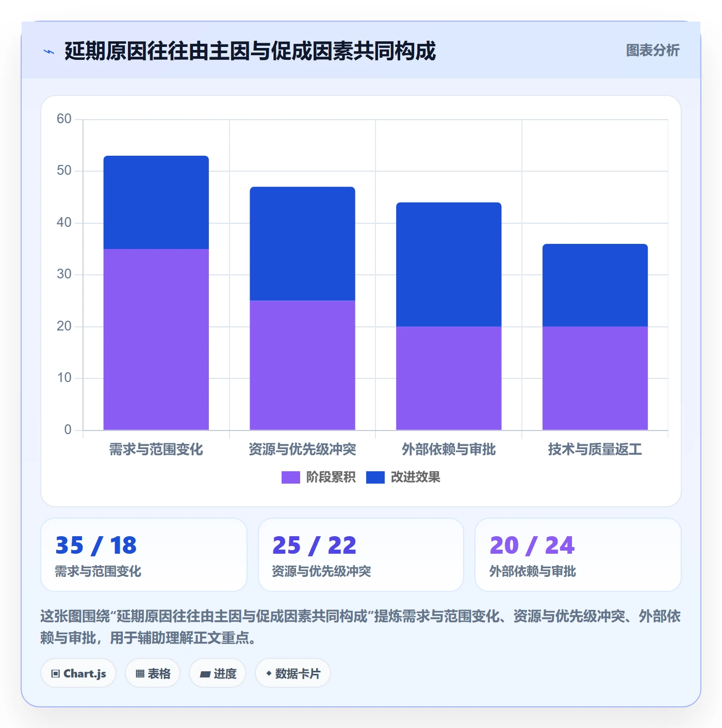Click the 图表分析 label in the header
Screen dimensions: 722x728
click(652, 51)
